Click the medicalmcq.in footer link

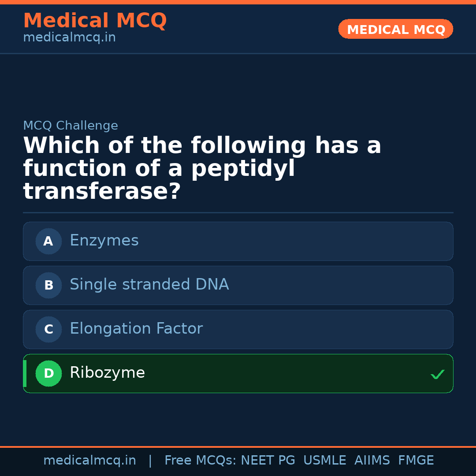point(90,460)
